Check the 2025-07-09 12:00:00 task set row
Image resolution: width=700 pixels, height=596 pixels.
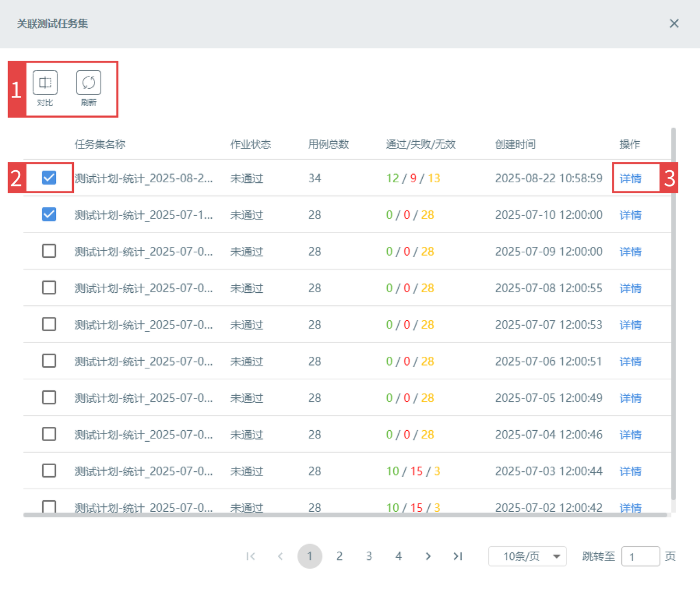[49, 251]
